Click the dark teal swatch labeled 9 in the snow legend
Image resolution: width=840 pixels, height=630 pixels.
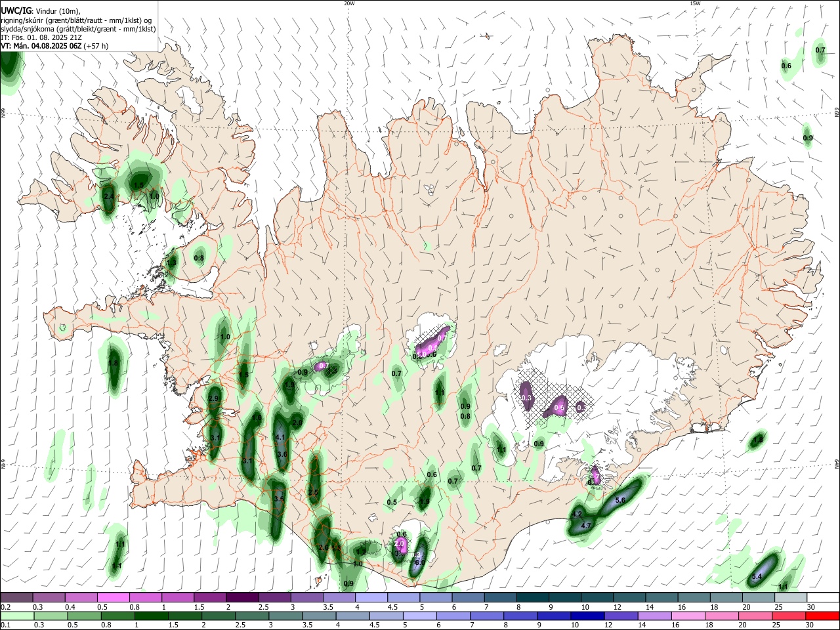coord(565,597)
